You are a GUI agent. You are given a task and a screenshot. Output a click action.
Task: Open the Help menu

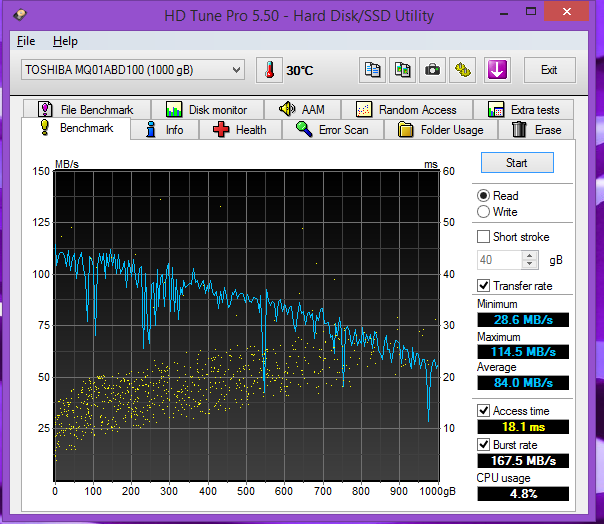click(x=65, y=41)
